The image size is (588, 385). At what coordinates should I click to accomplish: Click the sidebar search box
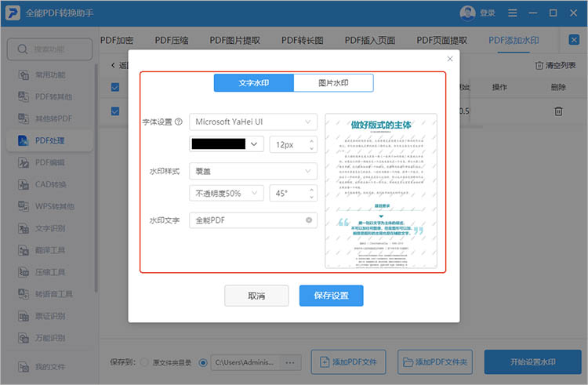click(x=50, y=49)
